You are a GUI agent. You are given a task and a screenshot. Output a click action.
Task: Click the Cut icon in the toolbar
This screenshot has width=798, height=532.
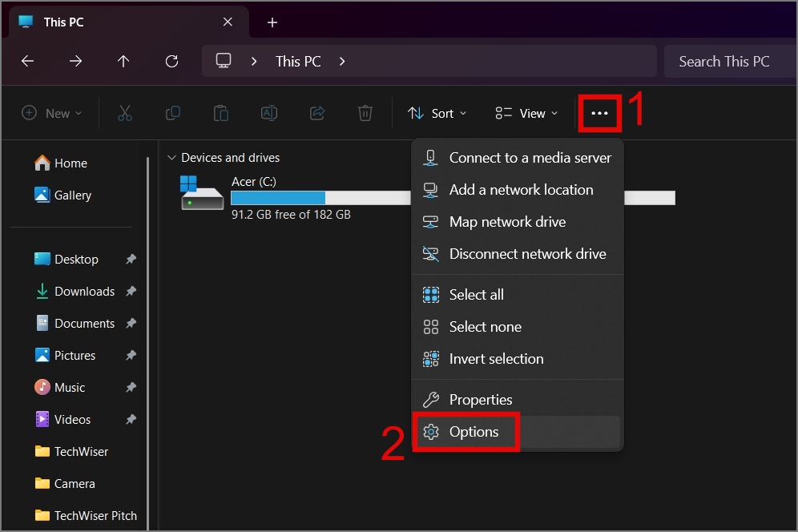click(x=125, y=113)
